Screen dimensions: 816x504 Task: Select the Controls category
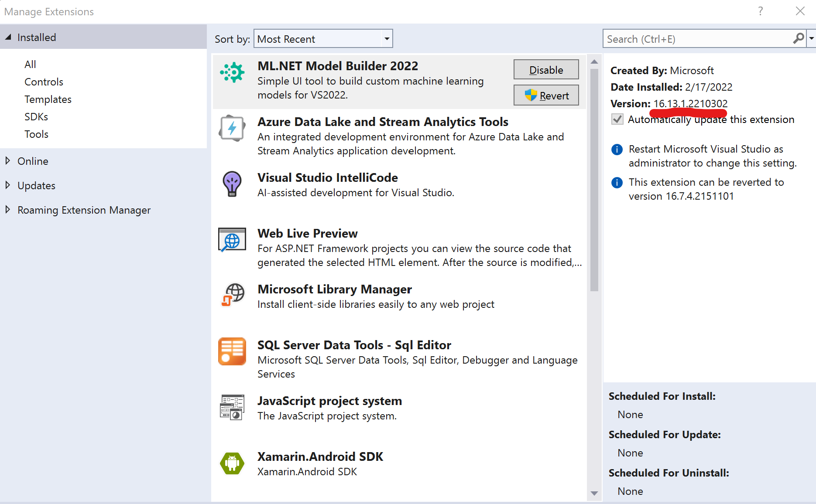click(x=44, y=82)
